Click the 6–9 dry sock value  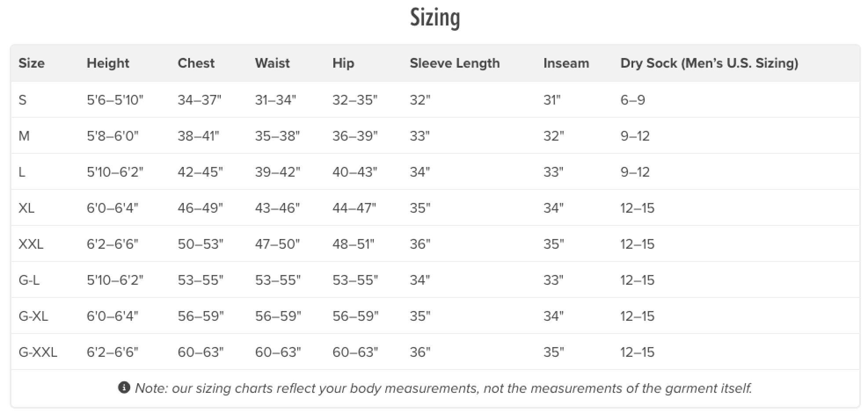tap(633, 100)
